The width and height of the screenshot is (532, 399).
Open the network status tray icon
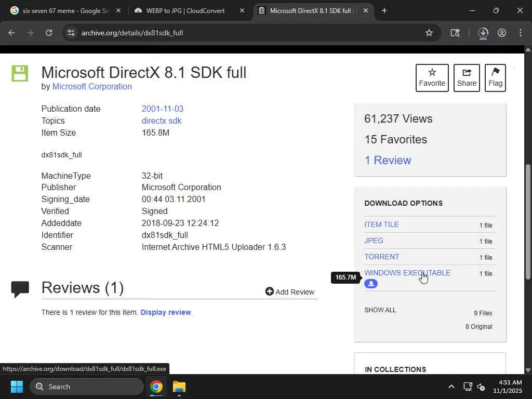468,387
